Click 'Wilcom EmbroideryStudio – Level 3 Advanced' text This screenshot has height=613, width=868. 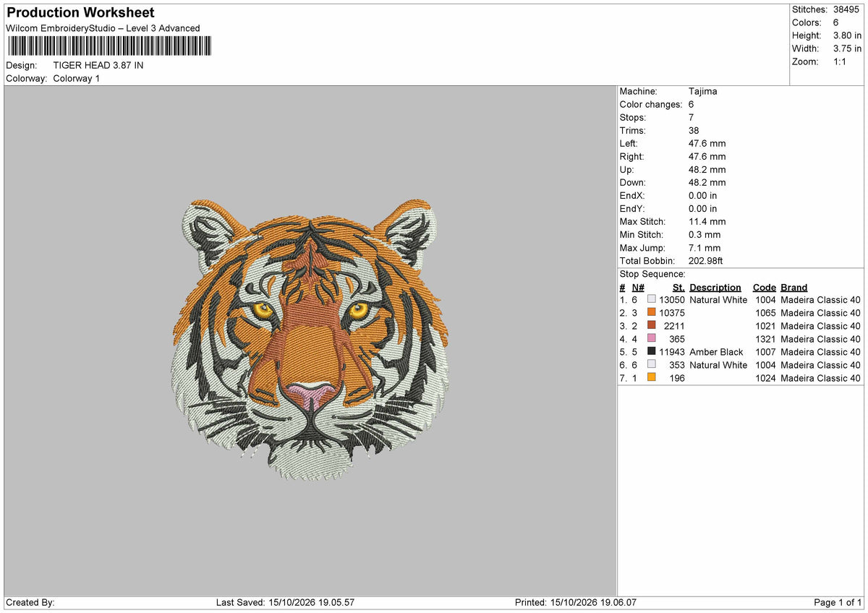(103, 28)
